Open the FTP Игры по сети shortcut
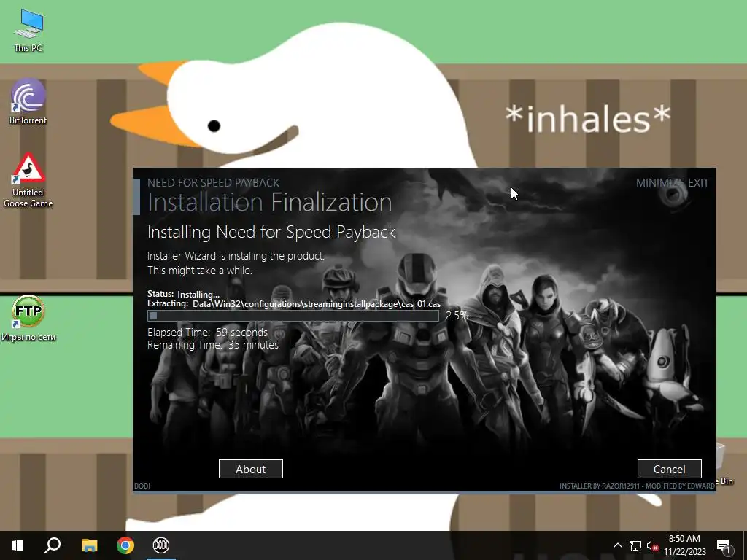 click(x=28, y=318)
